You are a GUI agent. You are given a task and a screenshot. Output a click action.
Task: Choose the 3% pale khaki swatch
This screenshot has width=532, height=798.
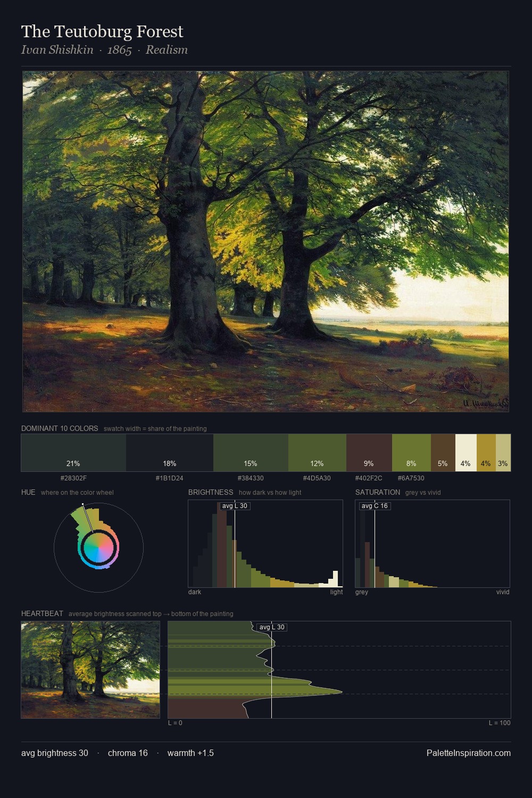pyautogui.click(x=503, y=453)
